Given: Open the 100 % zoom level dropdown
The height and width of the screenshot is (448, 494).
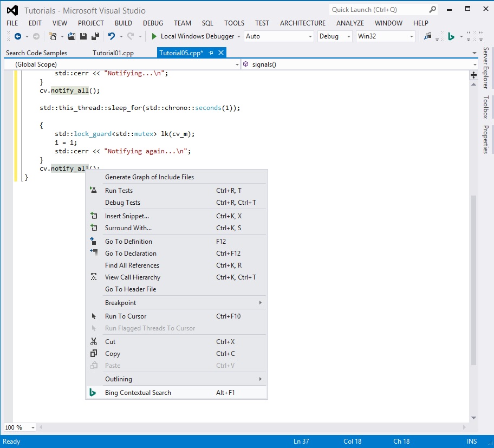Looking at the screenshot, I should [x=32, y=428].
